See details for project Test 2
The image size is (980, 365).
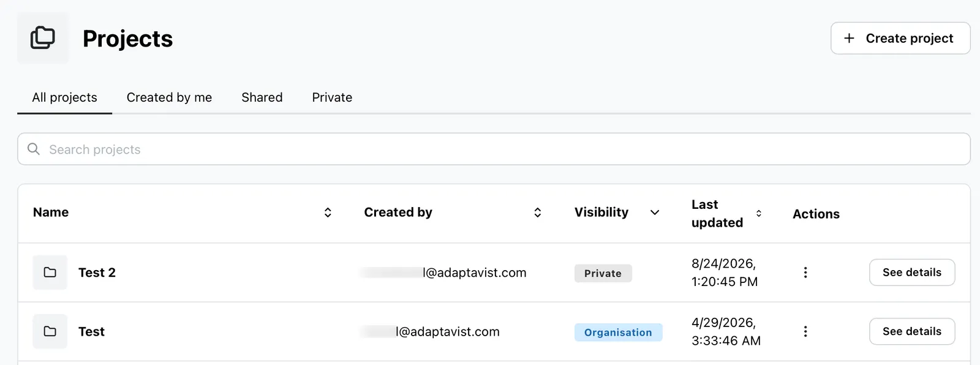[x=912, y=273]
